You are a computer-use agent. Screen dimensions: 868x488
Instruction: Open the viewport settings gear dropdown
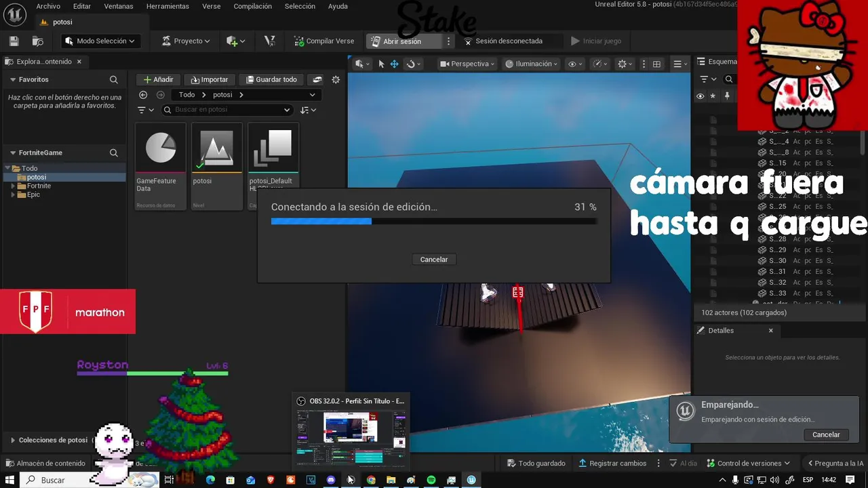tap(625, 64)
